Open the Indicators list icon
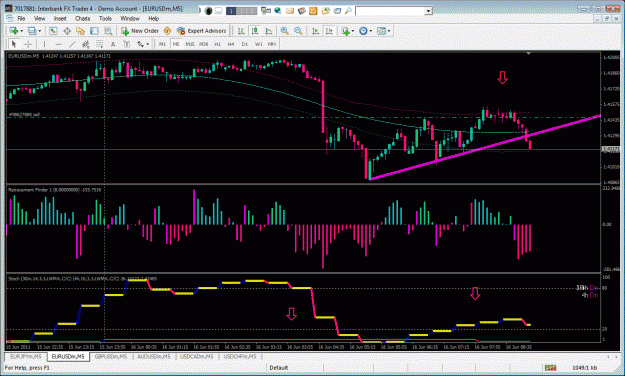The image size is (625, 376). click(346, 31)
